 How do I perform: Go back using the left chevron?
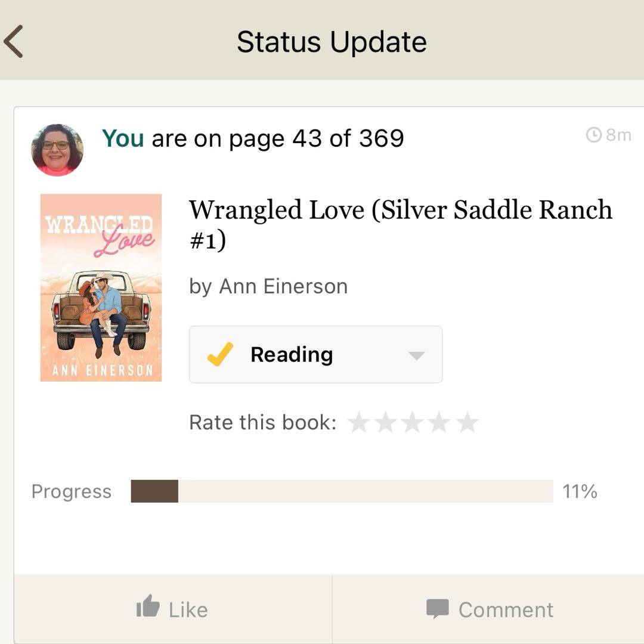[13, 42]
